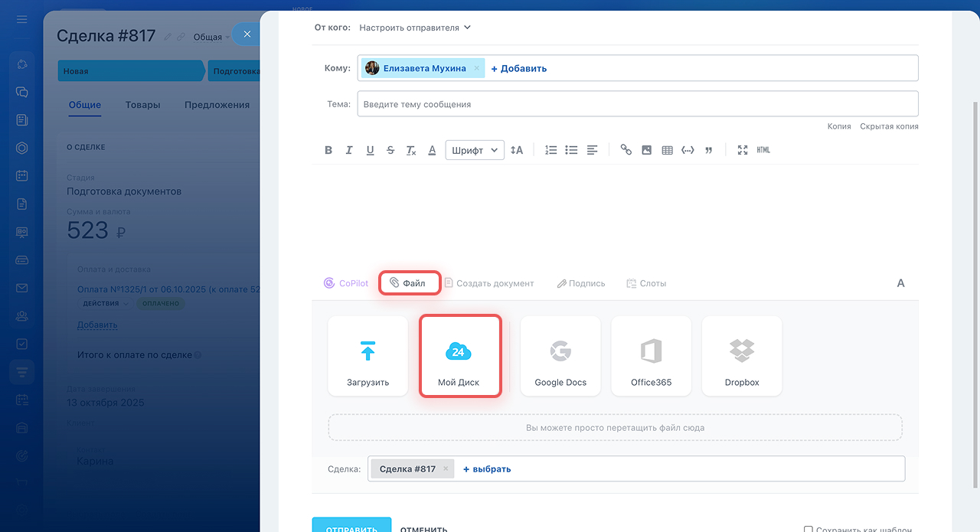Switch editor to HTML mode
980x532 pixels.
[763, 150]
